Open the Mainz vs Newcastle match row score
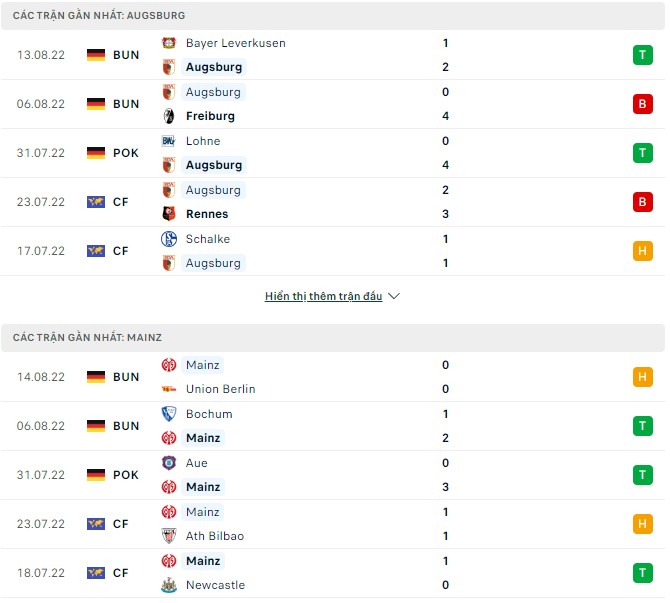The height and width of the screenshot is (603, 670). (x=445, y=573)
